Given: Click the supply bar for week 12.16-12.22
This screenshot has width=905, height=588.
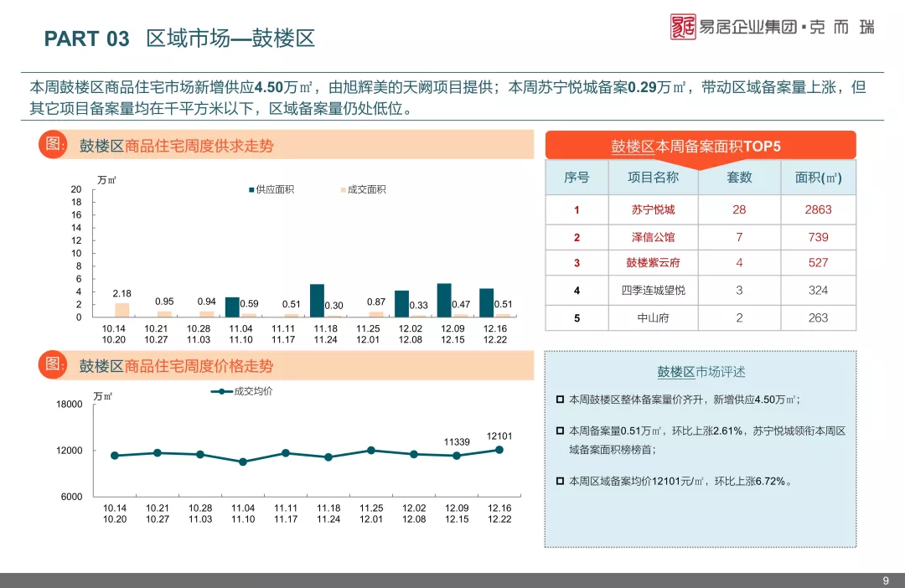Looking at the screenshot, I should tap(487, 303).
